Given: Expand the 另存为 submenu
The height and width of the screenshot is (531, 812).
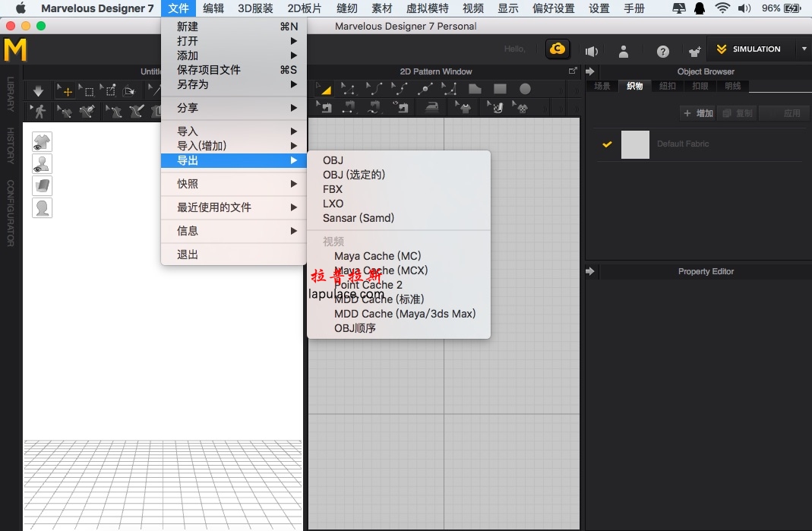Looking at the screenshot, I should tap(234, 84).
